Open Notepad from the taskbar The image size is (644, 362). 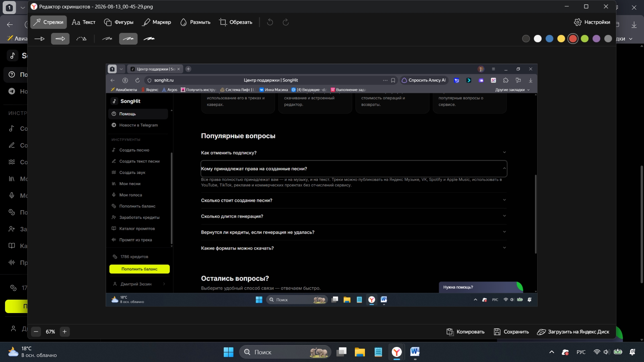pyautogui.click(x=378, y=352)
